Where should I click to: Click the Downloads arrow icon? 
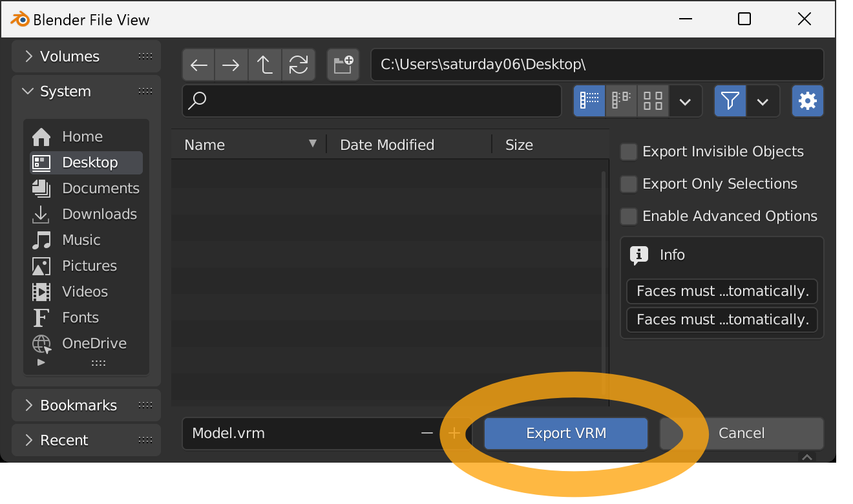(41, 214)
